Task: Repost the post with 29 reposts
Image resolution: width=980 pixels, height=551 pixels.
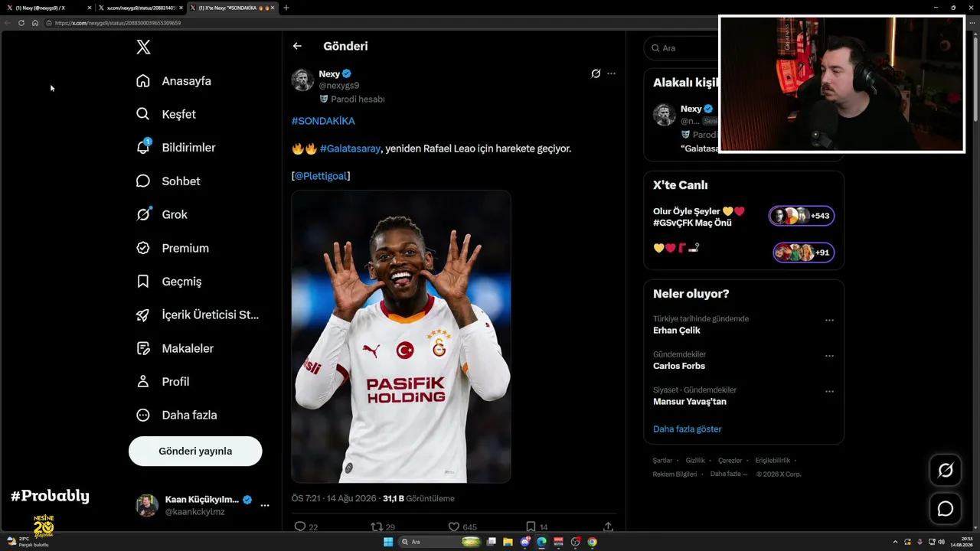Action: click(376, 527)
